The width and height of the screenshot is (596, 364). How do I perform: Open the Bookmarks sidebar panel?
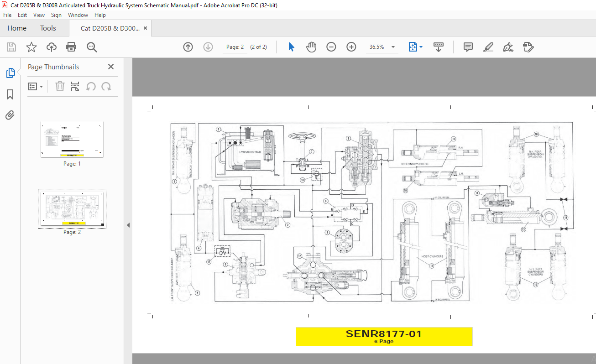pos(10,94)
